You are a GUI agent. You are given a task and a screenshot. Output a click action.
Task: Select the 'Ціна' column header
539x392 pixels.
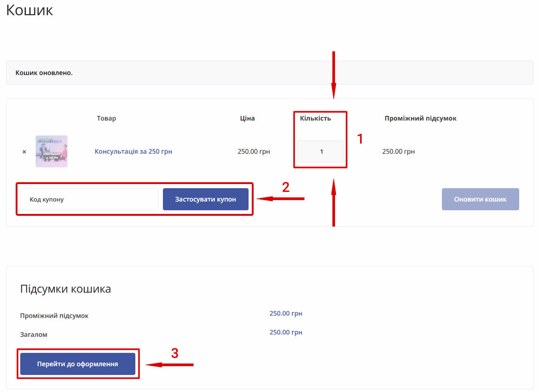coord(247,118)
